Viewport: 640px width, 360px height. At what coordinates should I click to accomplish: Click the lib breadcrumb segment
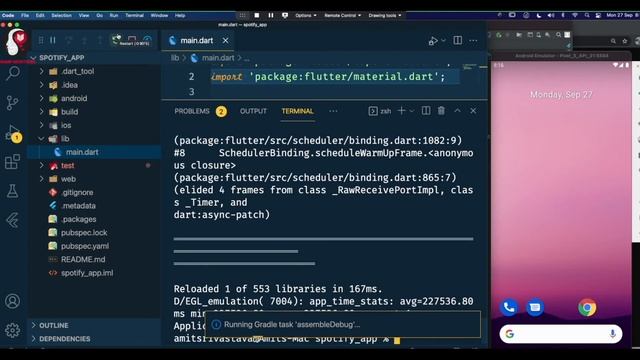175,58
